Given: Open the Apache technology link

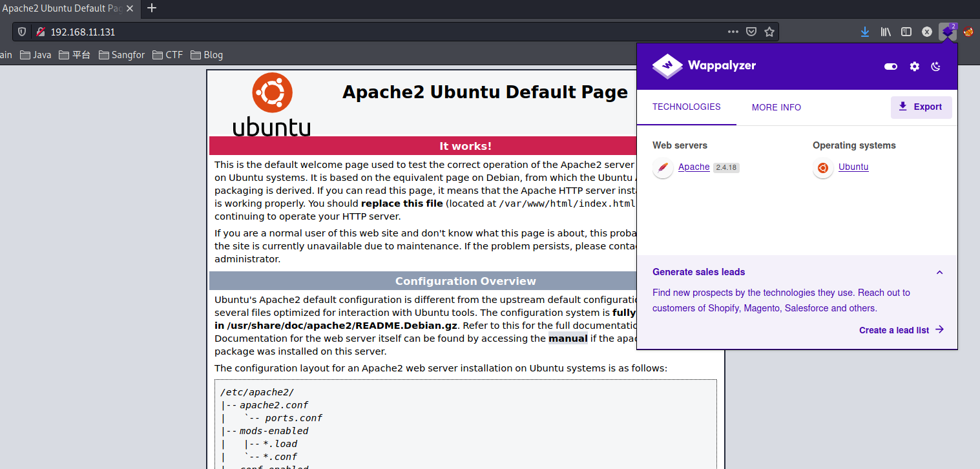Looking at the screenshot, I should click(x=694, y=167).
